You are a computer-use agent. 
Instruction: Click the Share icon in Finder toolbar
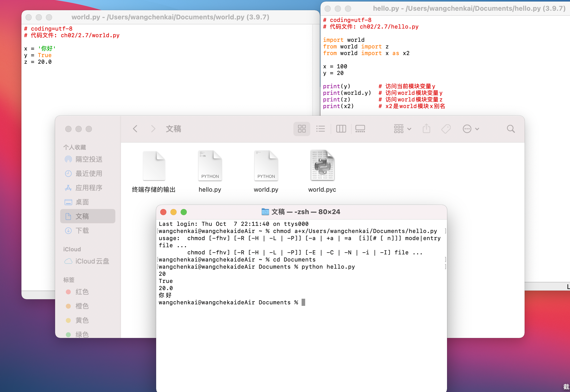(426, 129)
